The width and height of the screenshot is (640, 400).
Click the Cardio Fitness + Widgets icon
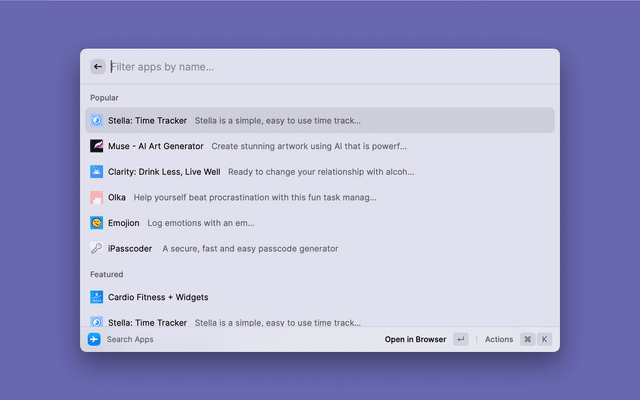click(x=97, y=297)
